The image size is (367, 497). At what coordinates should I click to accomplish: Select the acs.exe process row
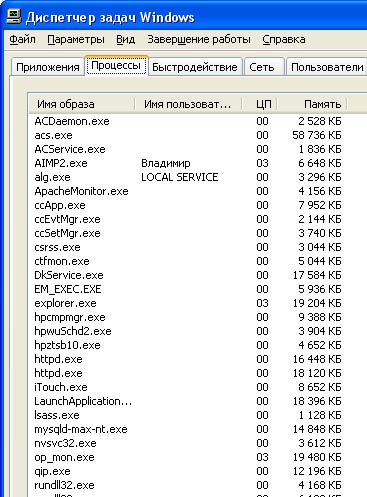coord(188,135)
